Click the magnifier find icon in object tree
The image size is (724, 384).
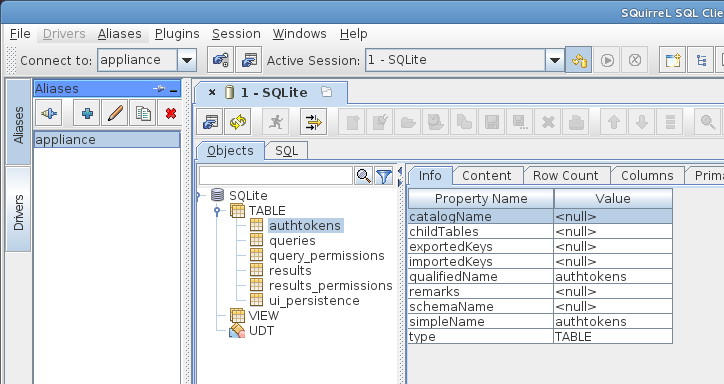point(364,176)
